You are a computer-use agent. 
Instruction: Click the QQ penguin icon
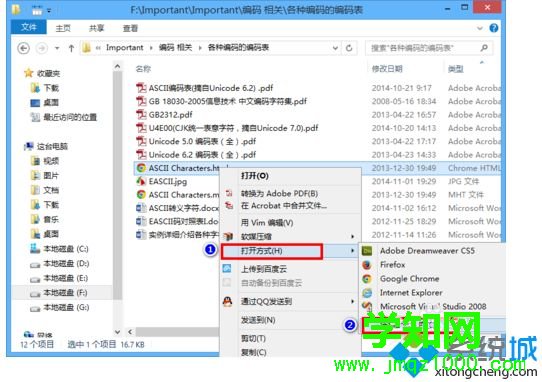[x=227, y=301]
